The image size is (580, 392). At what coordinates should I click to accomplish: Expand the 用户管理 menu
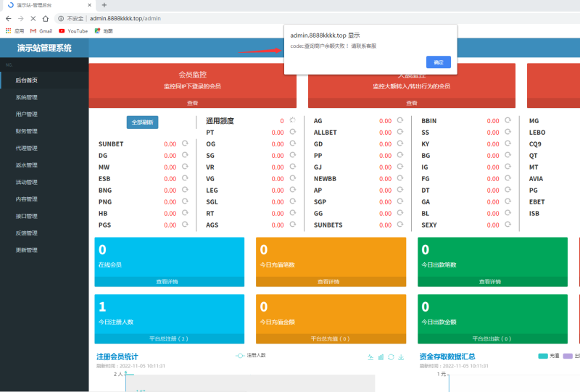pyautogui.click(x=44, y=114)
